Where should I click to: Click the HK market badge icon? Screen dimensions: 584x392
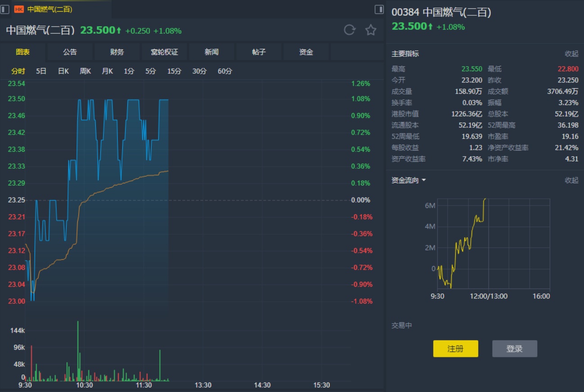[19, 9]
